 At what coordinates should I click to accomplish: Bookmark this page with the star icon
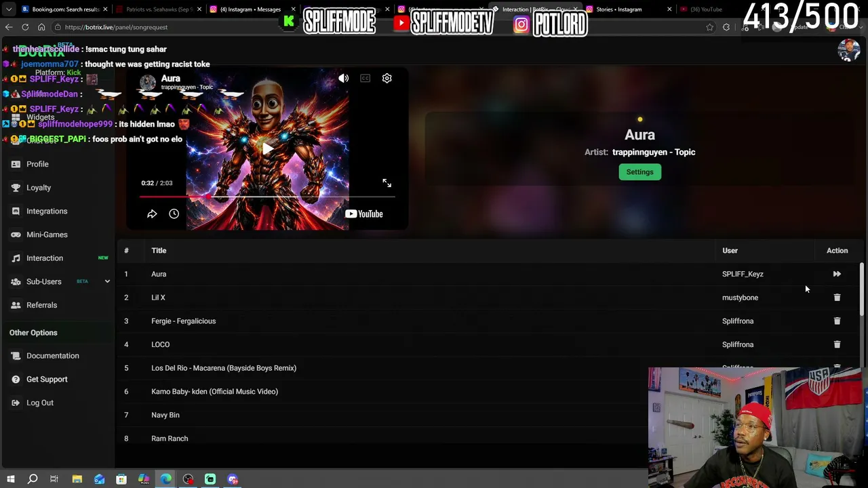click(x=710, y=27)
